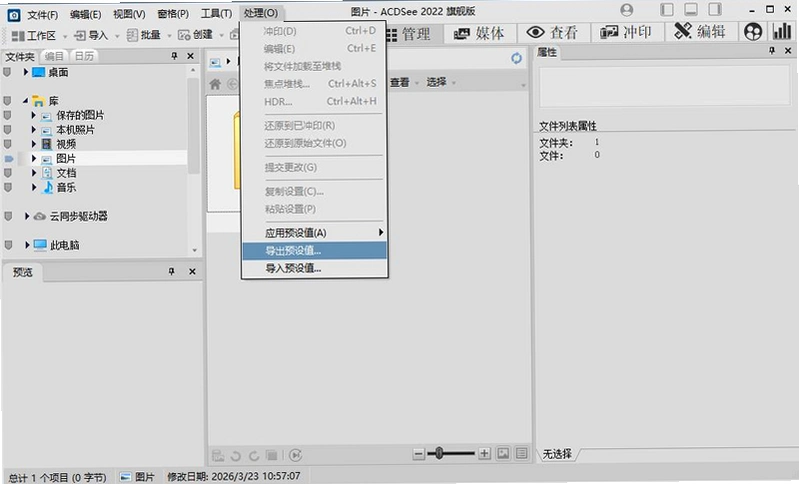Close the 属性 pane
This screenshot has width=799, height=484.
click(788, 50)
